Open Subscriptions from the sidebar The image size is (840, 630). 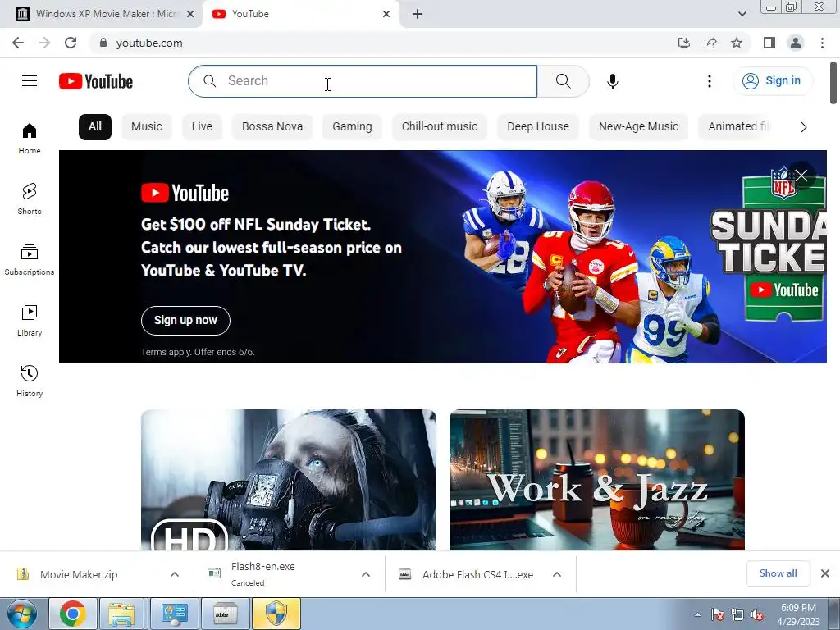coord(30,260)
